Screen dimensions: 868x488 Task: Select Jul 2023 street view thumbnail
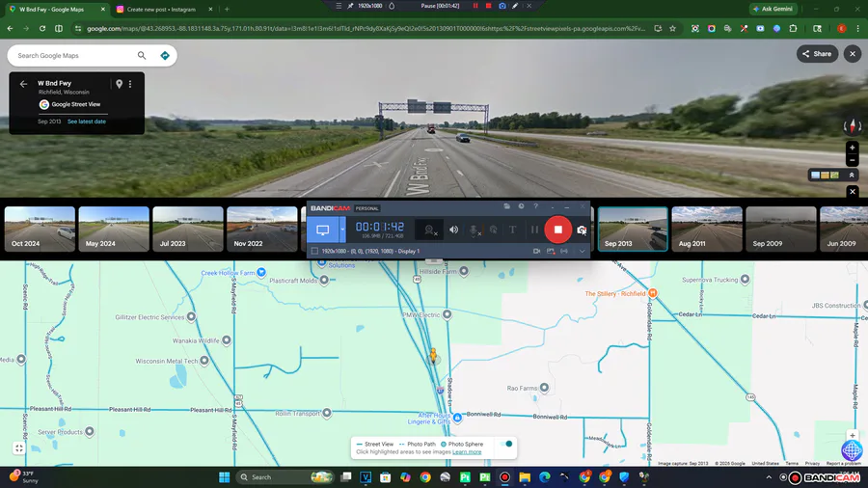click(188, 230)
